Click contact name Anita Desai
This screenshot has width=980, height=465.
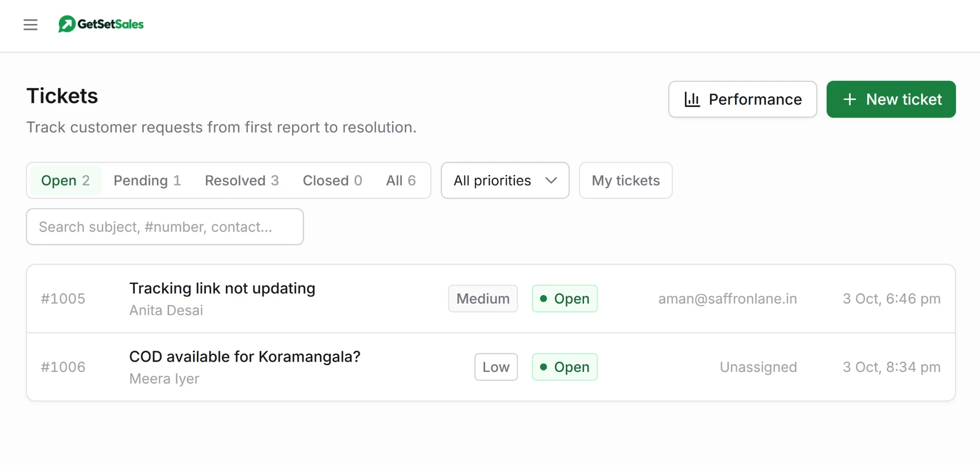pyautogui.click(x=166, y=311)
